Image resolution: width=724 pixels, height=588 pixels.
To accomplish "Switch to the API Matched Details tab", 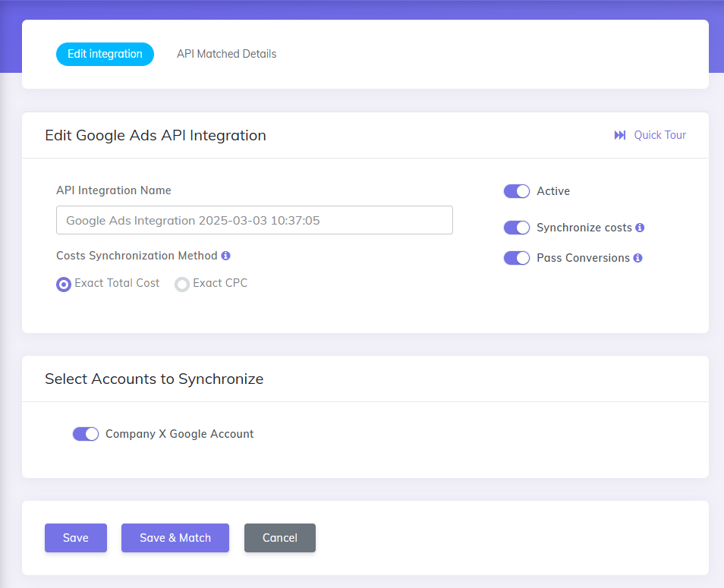I will 226,54.
